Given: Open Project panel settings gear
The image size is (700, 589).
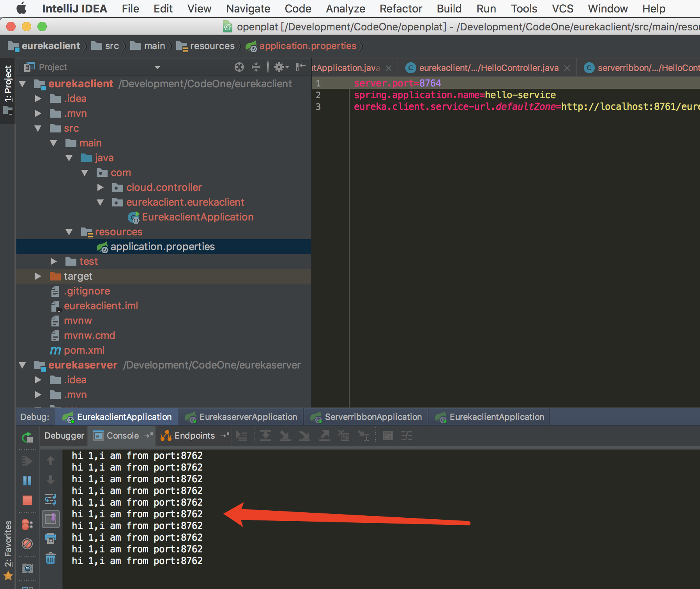Looking at the screenshot, I should point(281,67).
